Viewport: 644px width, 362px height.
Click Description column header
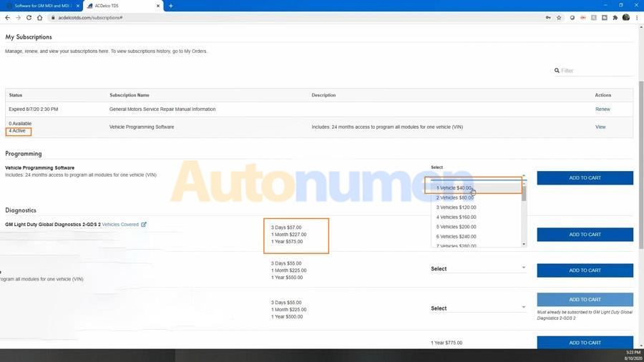click(x=323, y=95)
